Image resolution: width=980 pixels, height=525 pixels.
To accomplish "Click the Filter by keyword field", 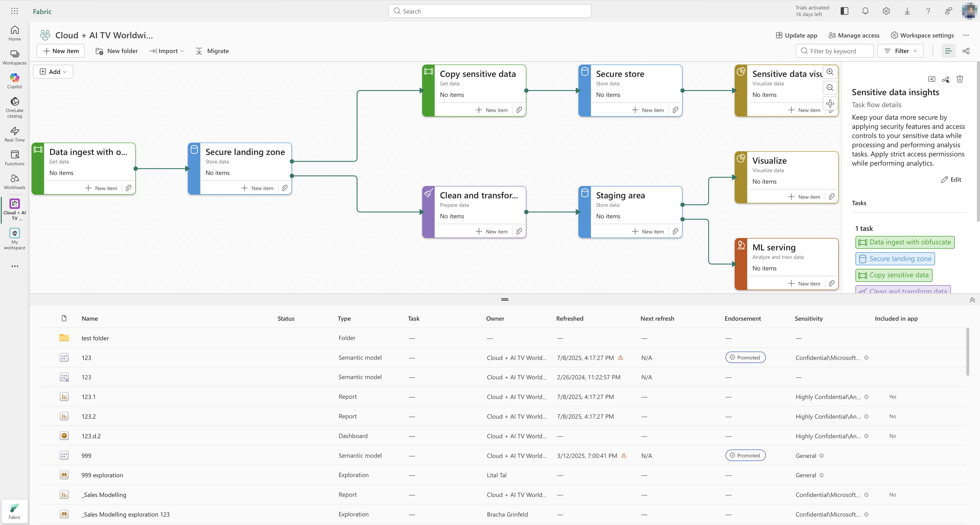I will tap(835, 51).
